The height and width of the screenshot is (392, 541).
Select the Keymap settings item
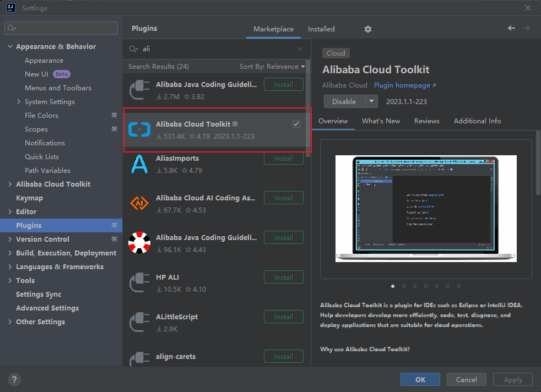click(x=29, y=198)
